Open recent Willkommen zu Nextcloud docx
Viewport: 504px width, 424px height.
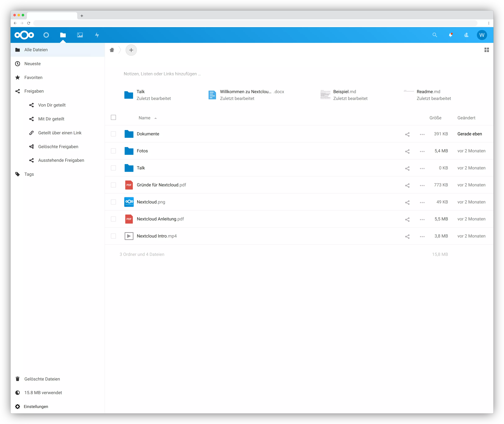click(246, 95)
